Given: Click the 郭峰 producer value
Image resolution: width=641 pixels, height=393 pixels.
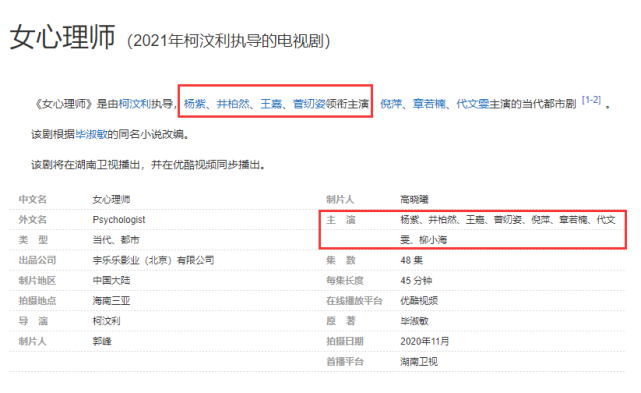Looking at the screenshot, I should [102, 341].
